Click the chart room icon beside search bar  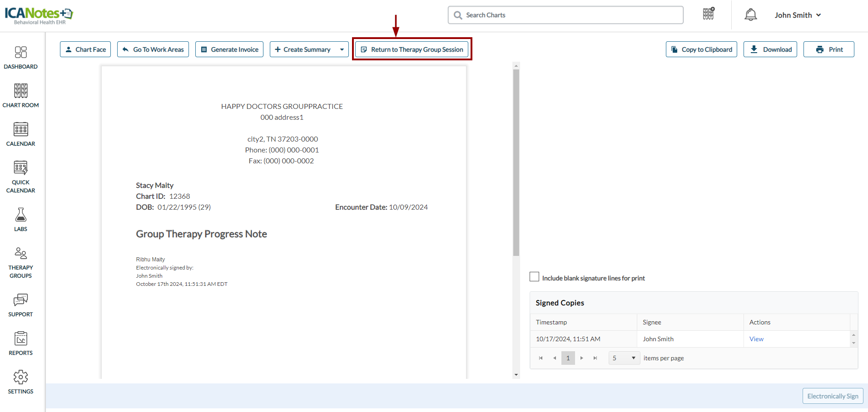coord(708,14)
